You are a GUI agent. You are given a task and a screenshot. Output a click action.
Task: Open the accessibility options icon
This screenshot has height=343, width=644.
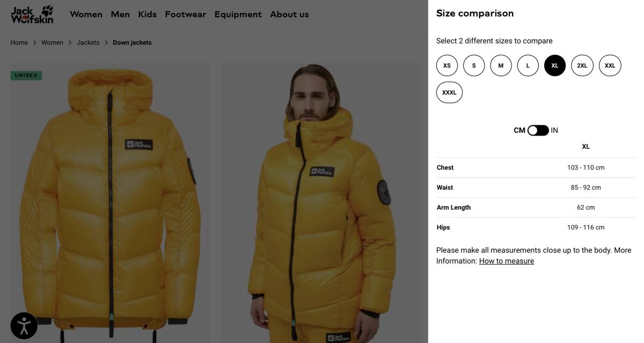tap(24, 325)
